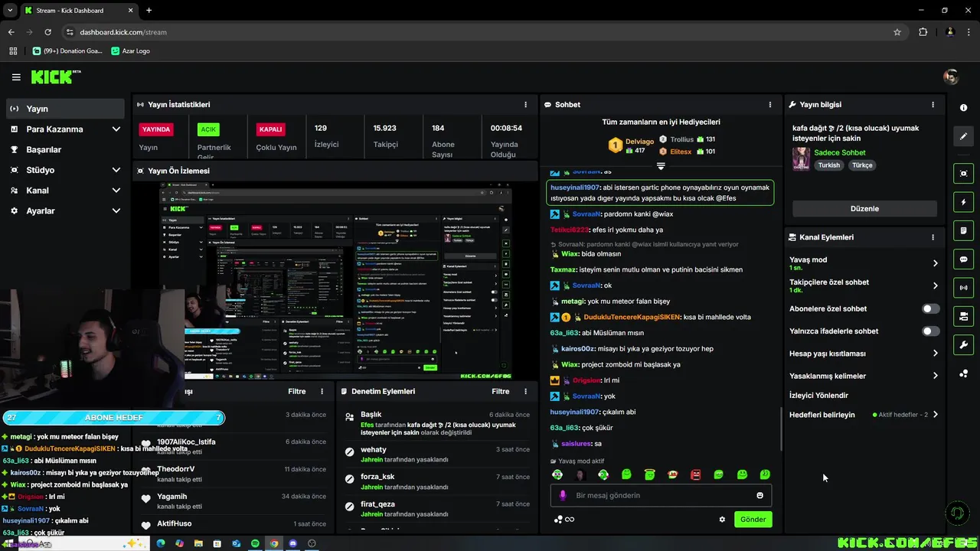Screen dimensions: 980x551
Task: Select the lightning bolt icon in right rail
Action: [963, 202]
